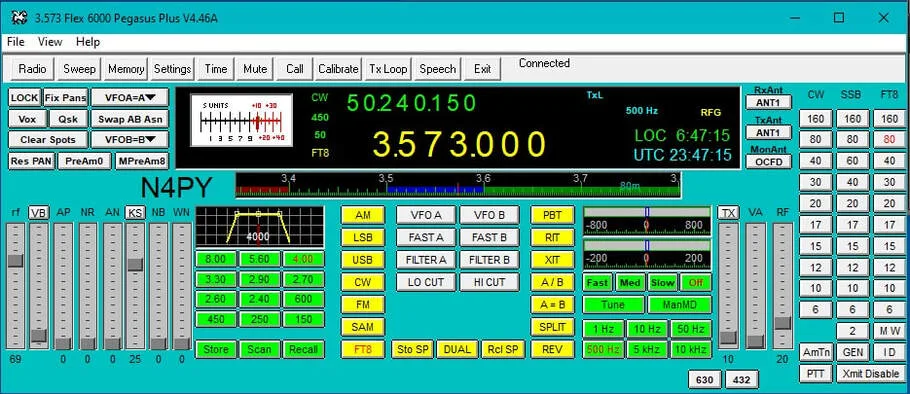Expand the VFOA=A dropdown
This screenshot has width=910, height=394.
(x=129, y=98)
